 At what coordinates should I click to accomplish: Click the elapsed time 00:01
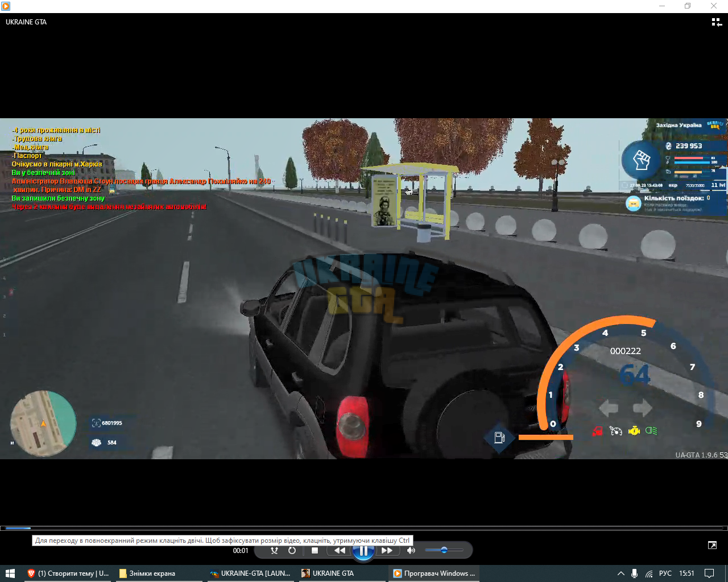coord(241,550)
